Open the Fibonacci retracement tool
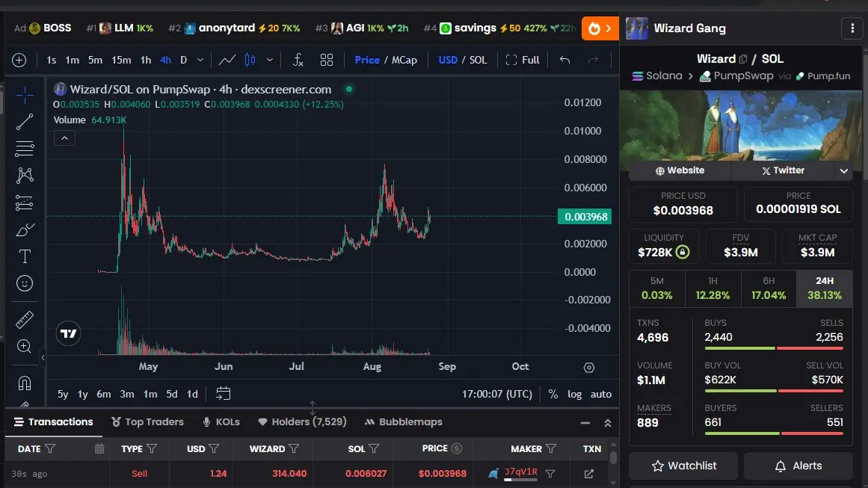Image resolution: width=868 pixels, height=488 pixels. (25, 148)
